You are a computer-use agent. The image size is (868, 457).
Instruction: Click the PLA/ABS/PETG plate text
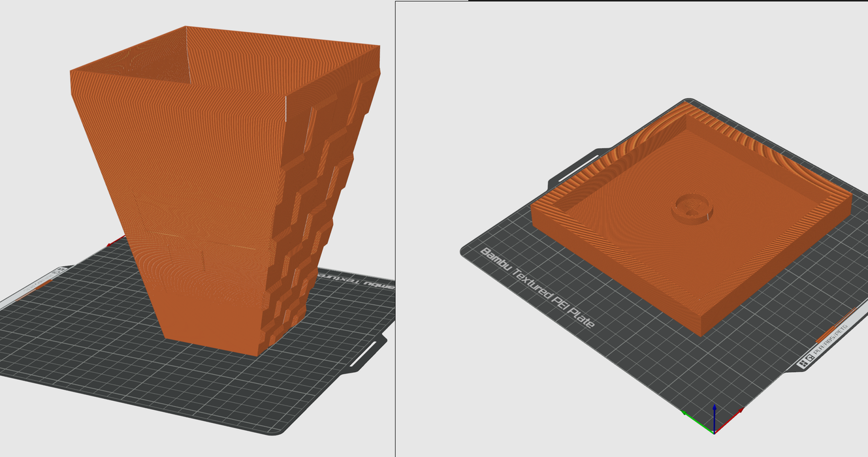831,342
